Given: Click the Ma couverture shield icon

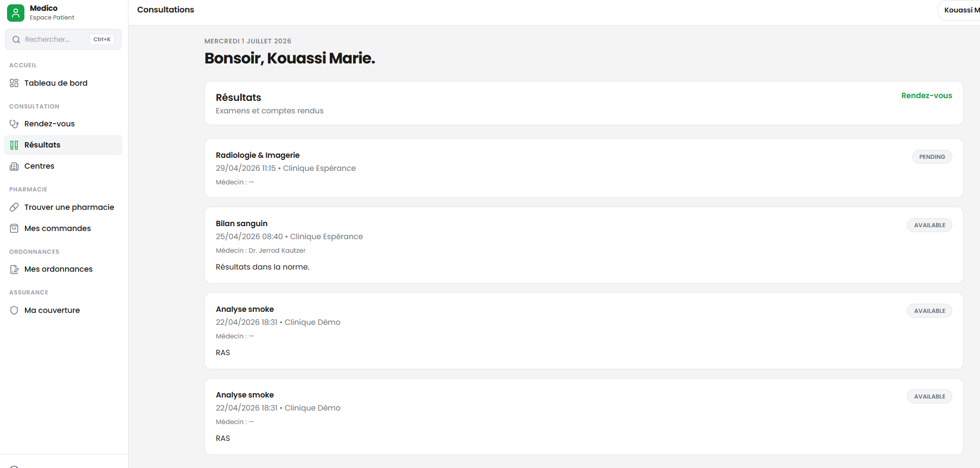Looking at the screenshot, I should tap(14, 310).
